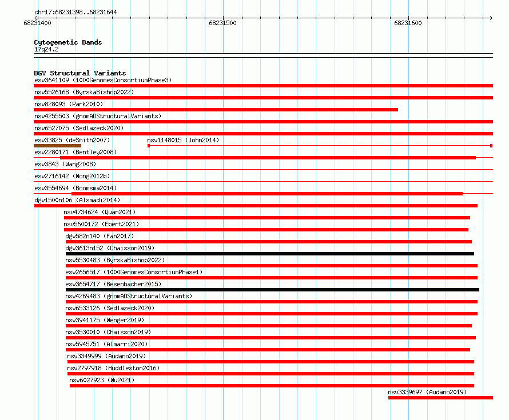
Task: Click nsv6533126 (Sedlazeck2020) label
Action: (x=110, y=308)
